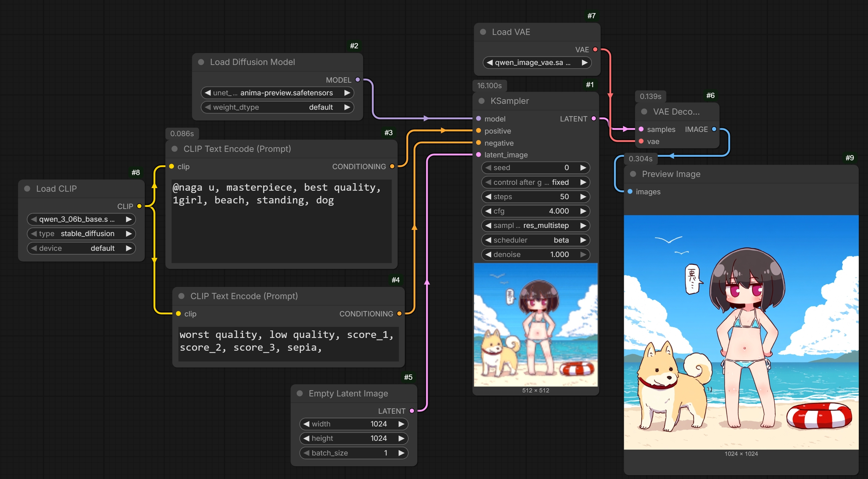Screen dimensions: 868x479
Task: Click the negative prompt text box
Action: (x=288, y=343)
